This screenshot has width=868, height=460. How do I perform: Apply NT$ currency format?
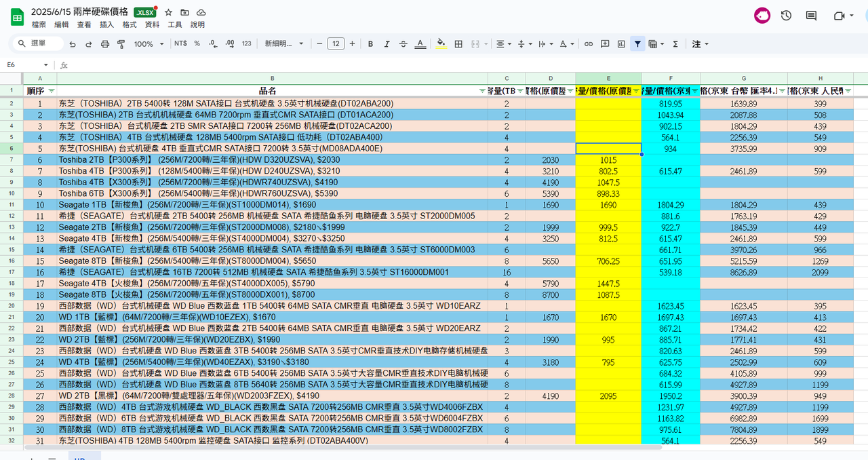180,43
